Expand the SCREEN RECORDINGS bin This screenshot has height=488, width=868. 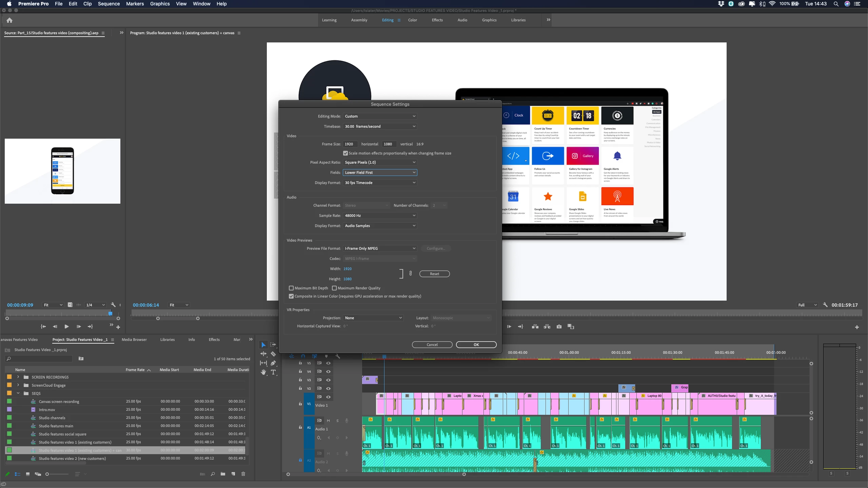18,377
